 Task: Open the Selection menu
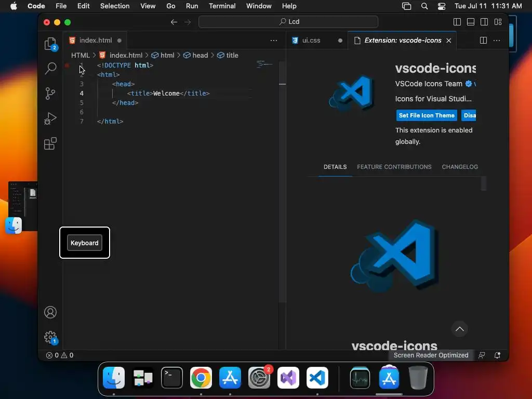115,6
